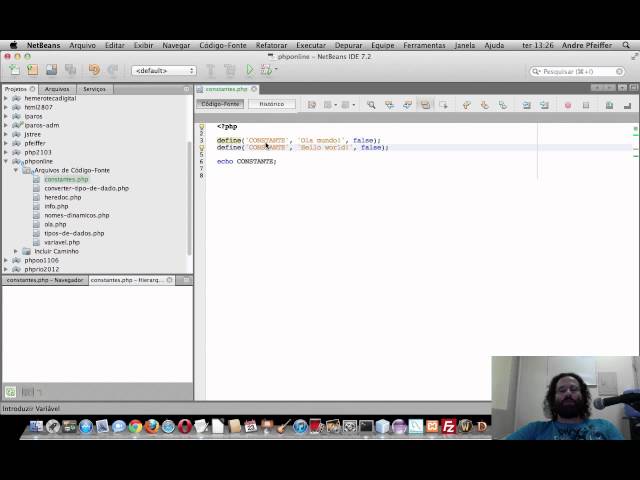The width and height of the screenshot is (640, 480).
Task: Click the Comment editor toolbar icon
Action: point(609,105)
